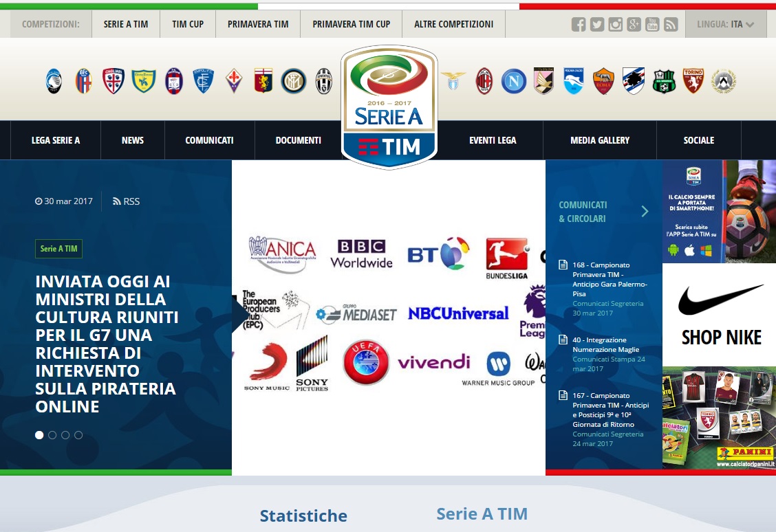Select first carousel slide dot
The image size is (776, 532).
coord(39,435)
